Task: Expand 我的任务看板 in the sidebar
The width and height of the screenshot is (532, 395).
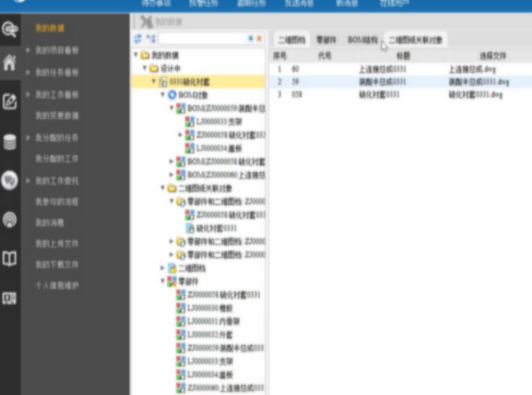Action: [28, 72]
